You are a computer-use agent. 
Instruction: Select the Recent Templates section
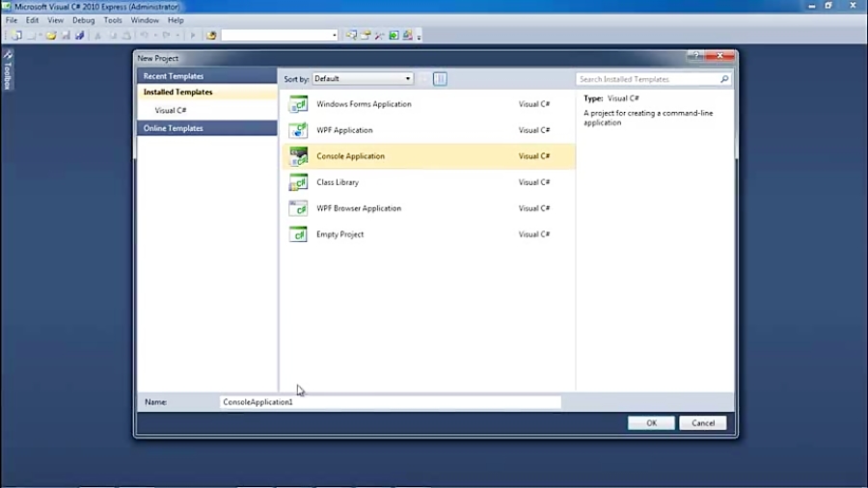click(x=207, y=76)
